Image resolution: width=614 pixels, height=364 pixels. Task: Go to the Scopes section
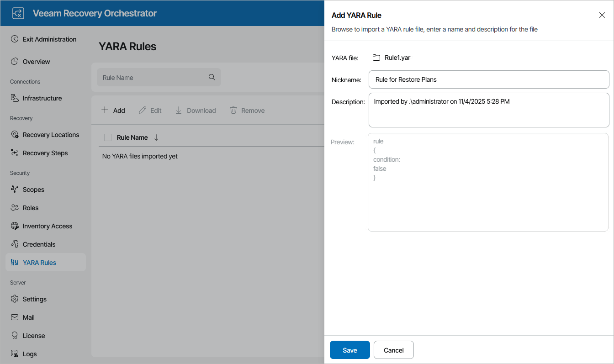point(33,190)
